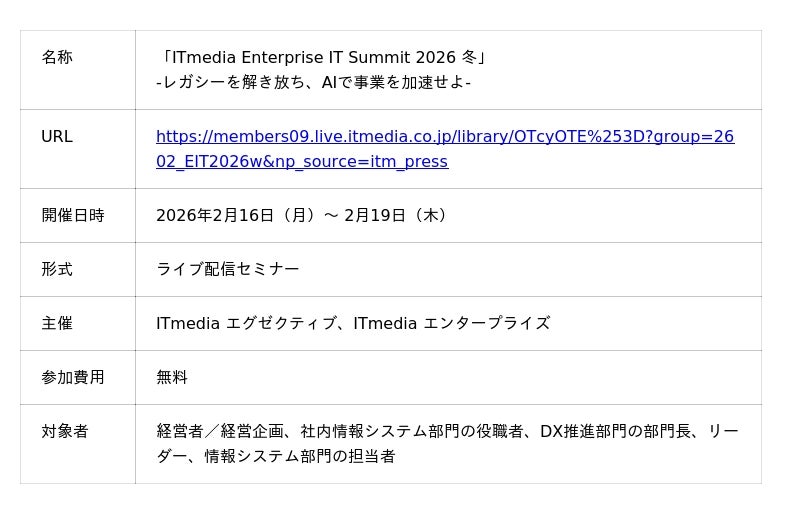Click the 名称 label cell
This screenshot has width=800, height=514.
[57, 58]
